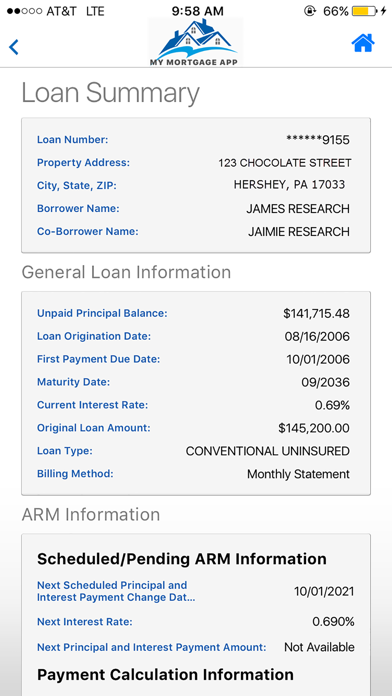Tap the Original Loan Amount label
The height and width of the screenshot is (696, 392).
(x=94, y=428)
